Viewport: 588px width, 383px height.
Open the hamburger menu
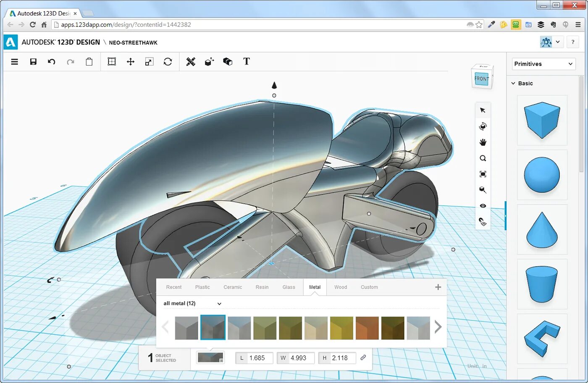click(14, 62)
